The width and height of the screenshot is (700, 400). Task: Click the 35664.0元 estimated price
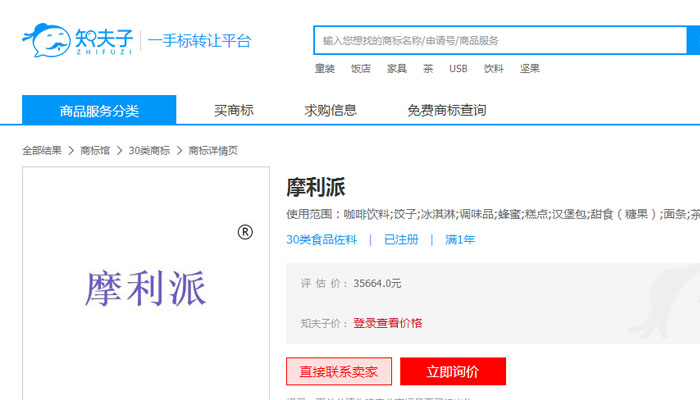click(x=377, y=283)
